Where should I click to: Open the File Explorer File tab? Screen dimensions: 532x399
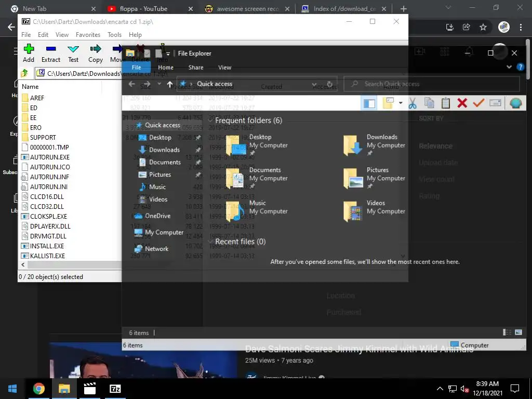pos(137,68)
